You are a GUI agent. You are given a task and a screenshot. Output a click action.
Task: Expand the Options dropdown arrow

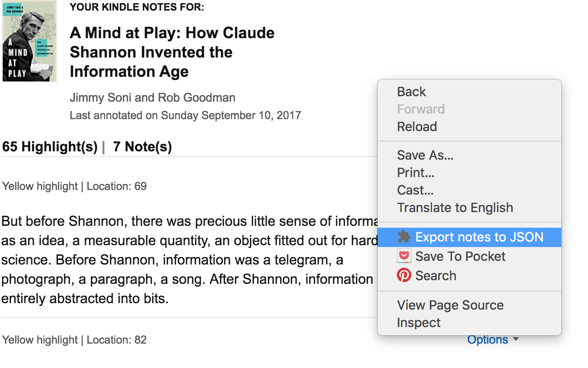516,339
